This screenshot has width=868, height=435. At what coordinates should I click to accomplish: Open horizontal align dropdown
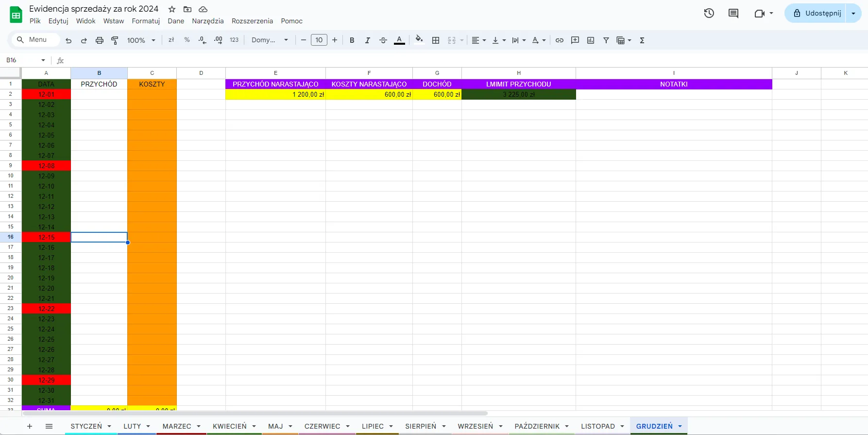point(479,40)
